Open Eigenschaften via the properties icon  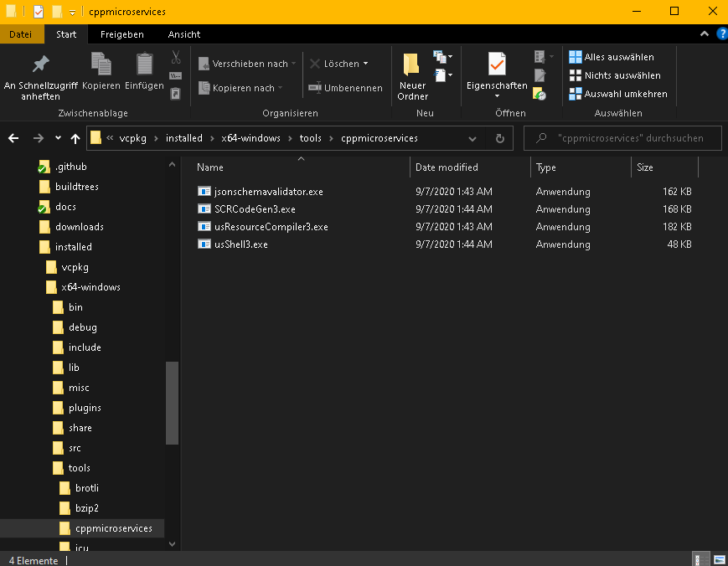pyautogui.click(x=496, y=67)
